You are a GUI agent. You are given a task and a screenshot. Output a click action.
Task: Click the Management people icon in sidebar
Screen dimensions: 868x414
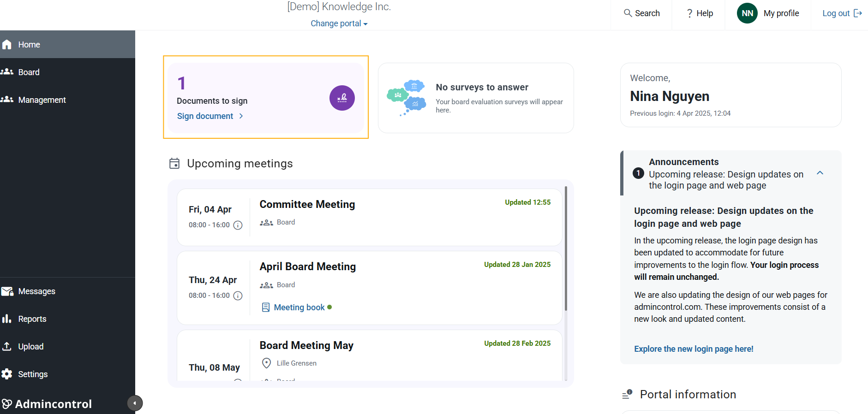pos(6,100)
